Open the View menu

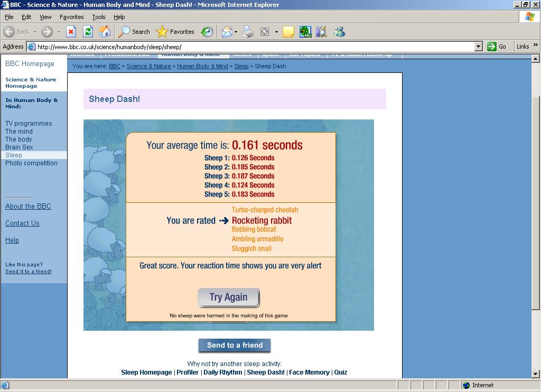[45, 17]
